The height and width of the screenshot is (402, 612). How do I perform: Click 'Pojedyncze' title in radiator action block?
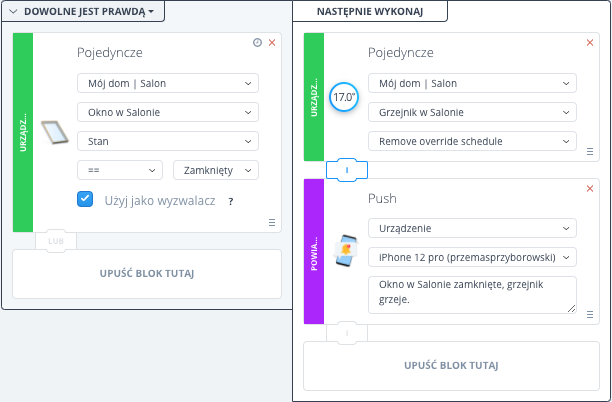pyautogui.click(x=400, y=52)
